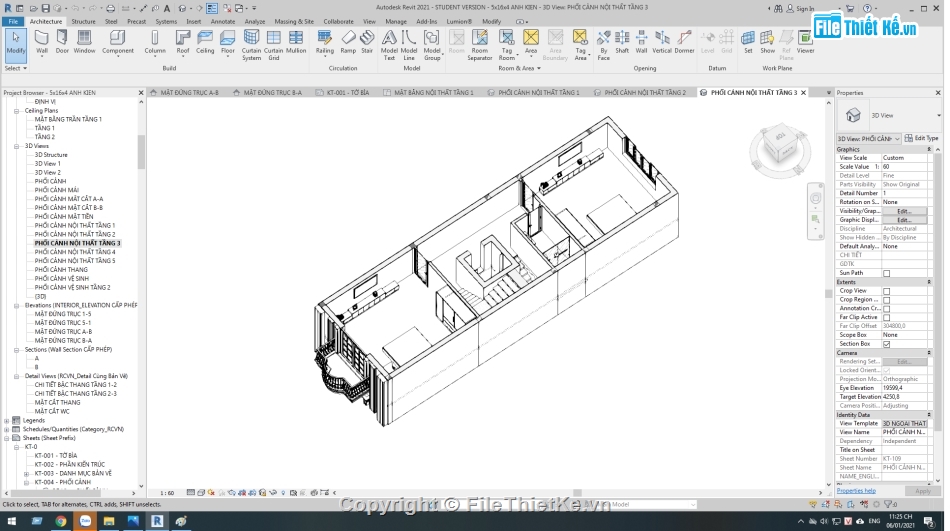Open the File menu

13,21
